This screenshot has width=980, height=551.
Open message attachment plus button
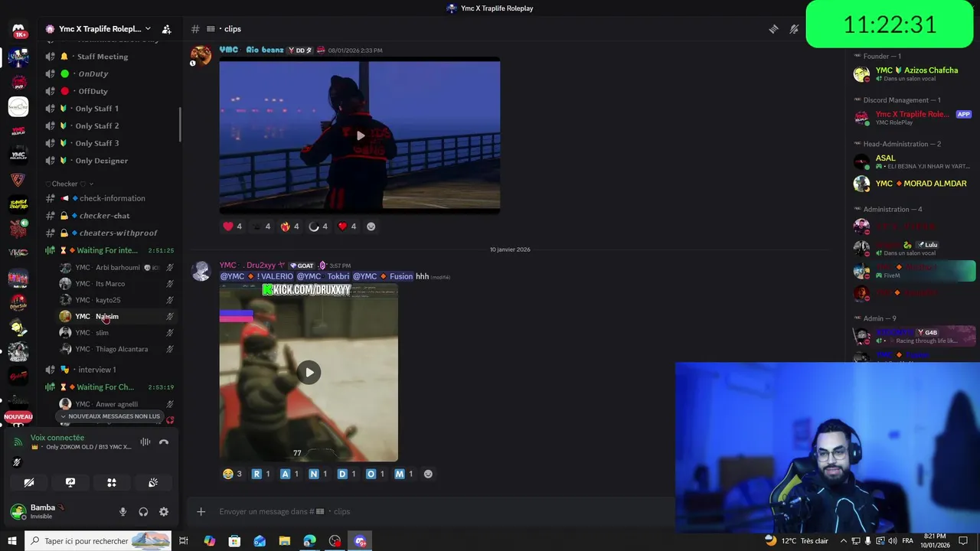201,511
